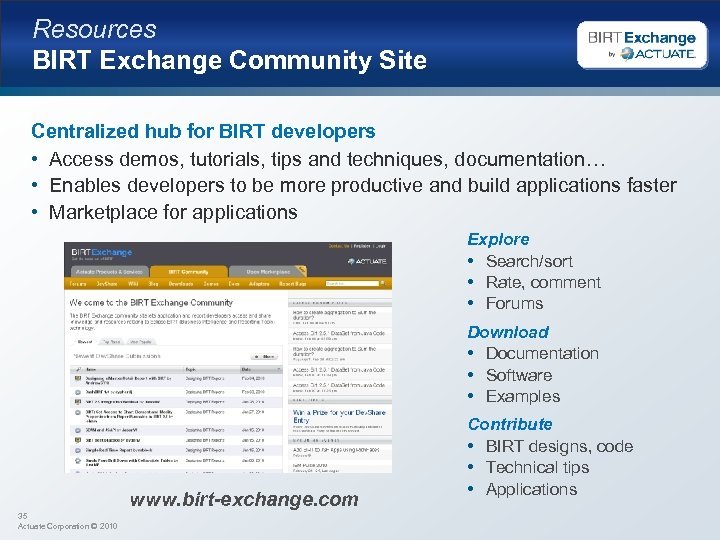
Task: Click the 'BIRT designs, code' bullet
Action: [560, 446]
